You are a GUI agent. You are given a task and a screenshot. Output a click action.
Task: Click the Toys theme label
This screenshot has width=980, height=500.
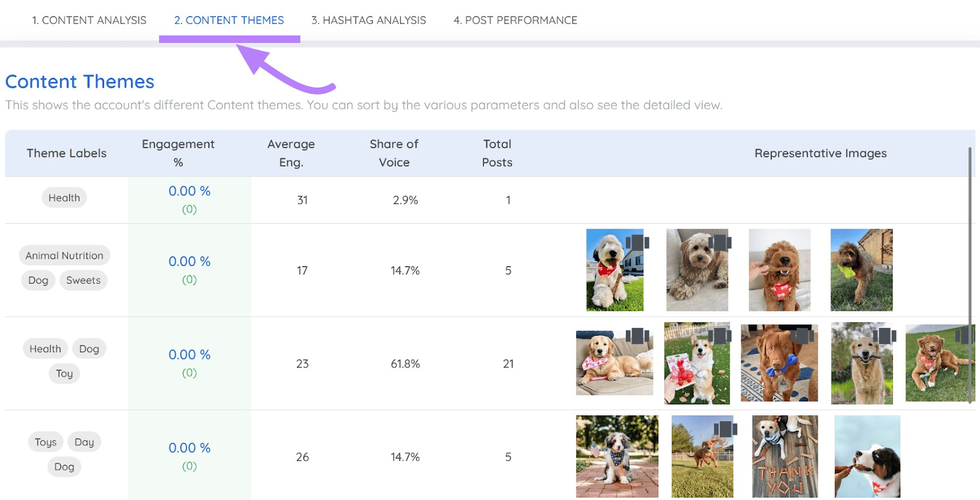point(45,442)
